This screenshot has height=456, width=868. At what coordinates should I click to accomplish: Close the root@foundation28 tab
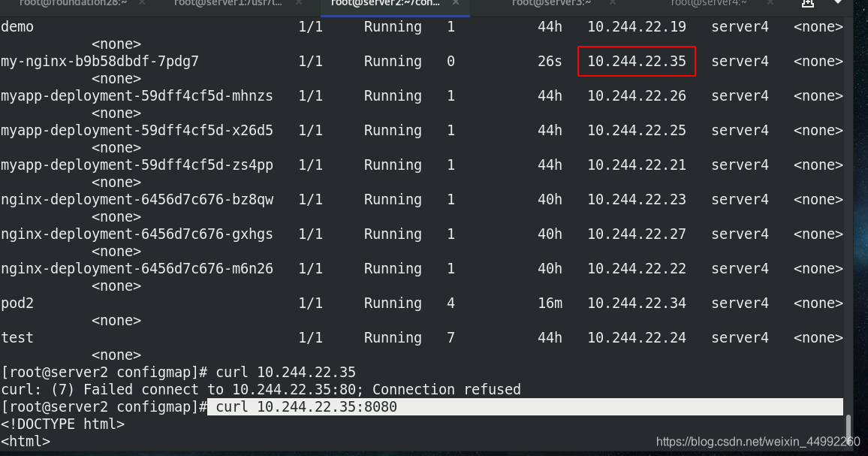tap(142, 3)
